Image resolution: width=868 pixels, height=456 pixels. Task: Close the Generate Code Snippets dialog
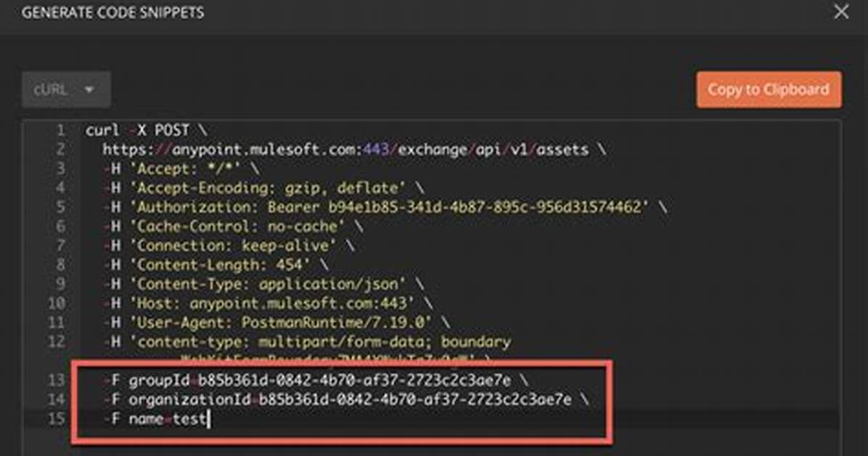[x=841, y=12]
